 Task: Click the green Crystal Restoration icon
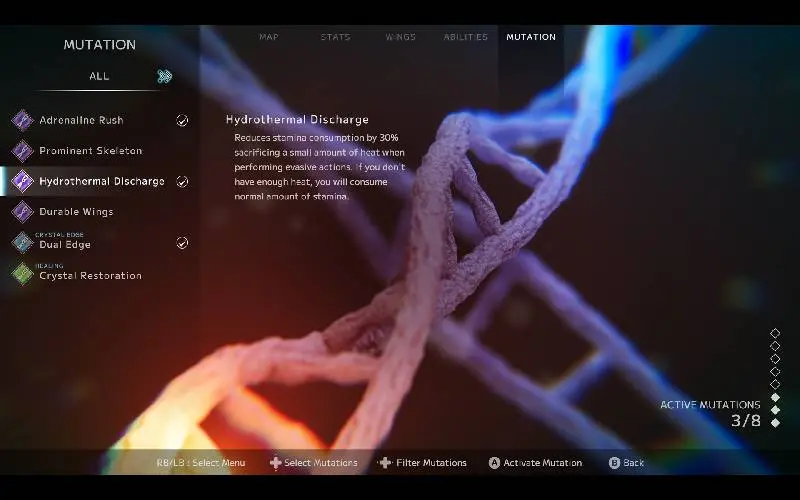22,273
